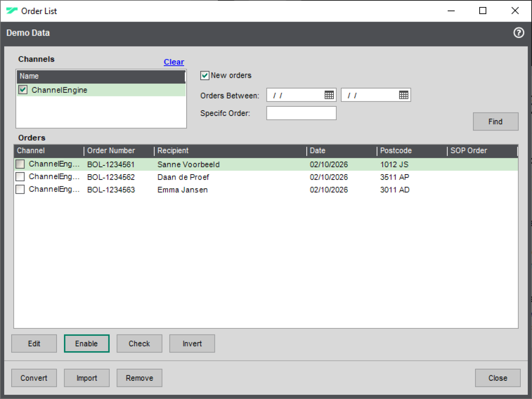Viewport: 532px width, 399px height.
Task: Click the Remove button
Action: tap(139, 378)
